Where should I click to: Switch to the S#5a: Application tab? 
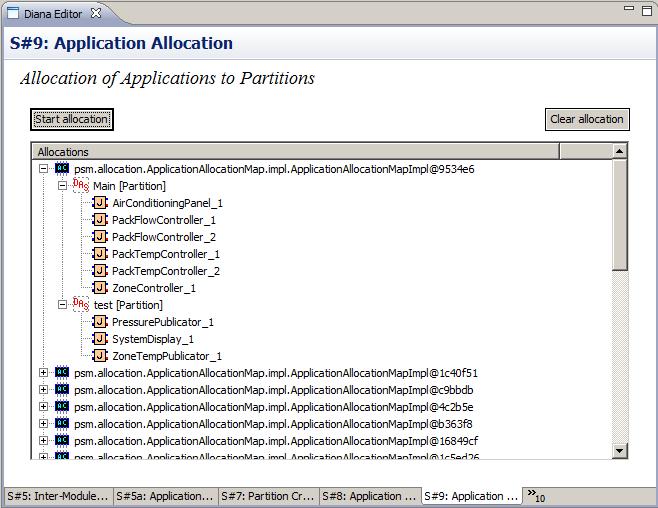(x=165, y=496)
